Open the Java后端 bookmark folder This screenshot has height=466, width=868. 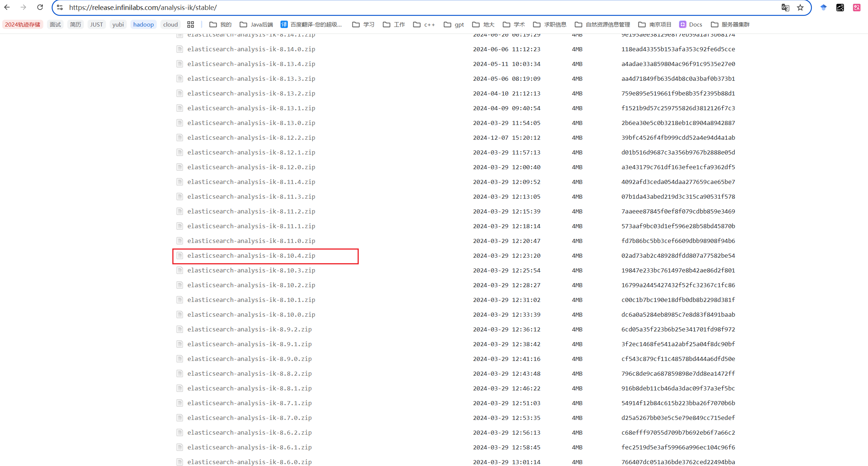[256, 24]
